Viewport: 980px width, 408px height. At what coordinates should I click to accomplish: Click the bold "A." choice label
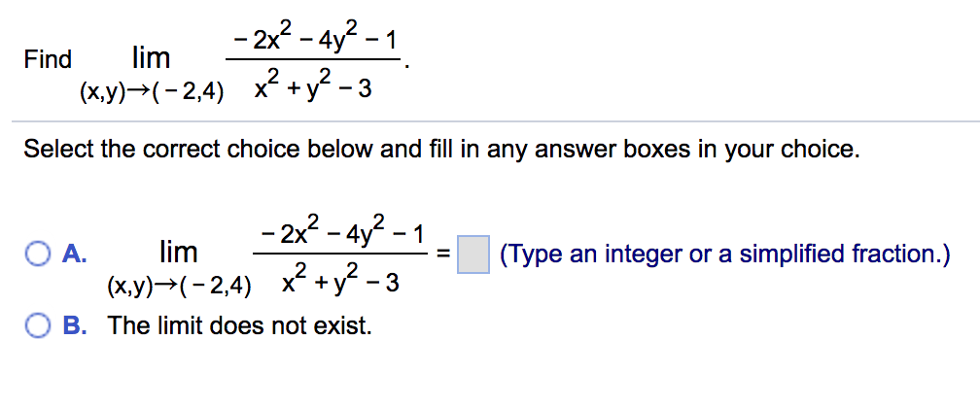point(74,255)
